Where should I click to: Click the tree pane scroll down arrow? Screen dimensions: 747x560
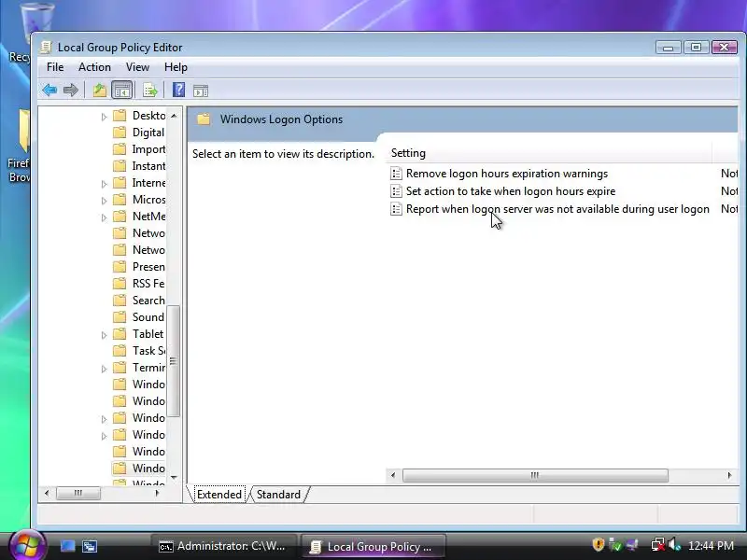(174, 477)
